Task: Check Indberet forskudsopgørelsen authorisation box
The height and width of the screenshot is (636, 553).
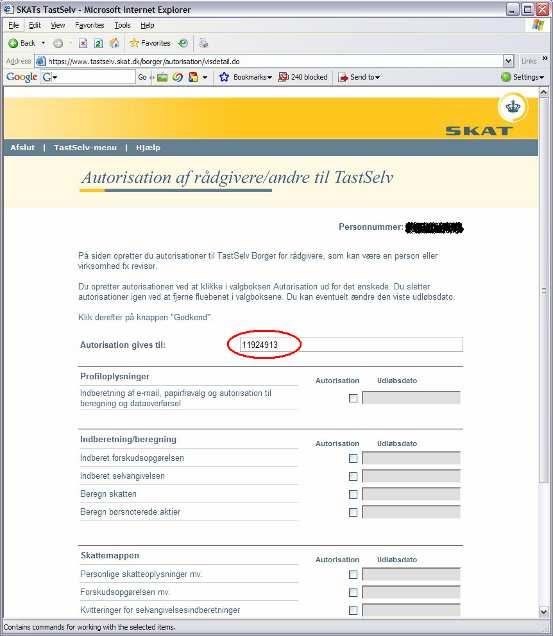Action: (x=353, y=458)
